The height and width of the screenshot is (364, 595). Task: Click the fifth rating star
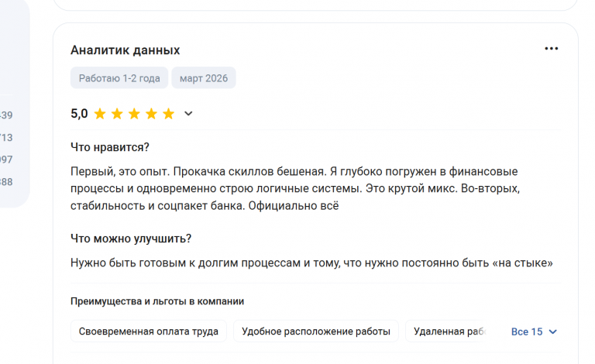click(168, 113)
